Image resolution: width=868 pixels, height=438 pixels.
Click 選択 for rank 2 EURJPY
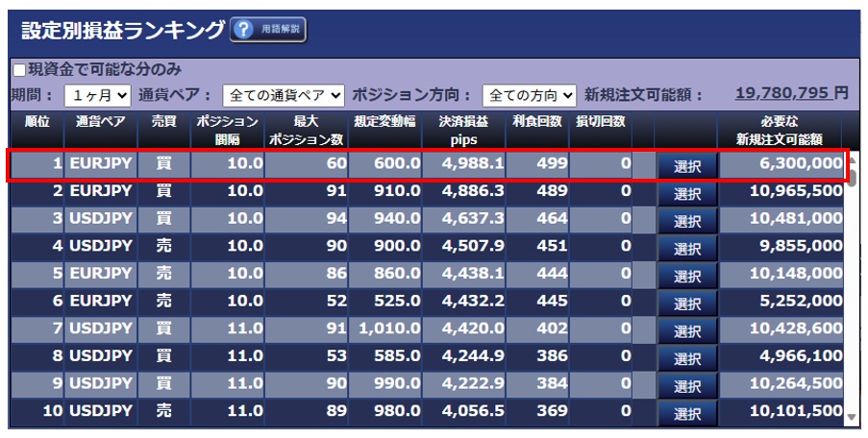687,194
